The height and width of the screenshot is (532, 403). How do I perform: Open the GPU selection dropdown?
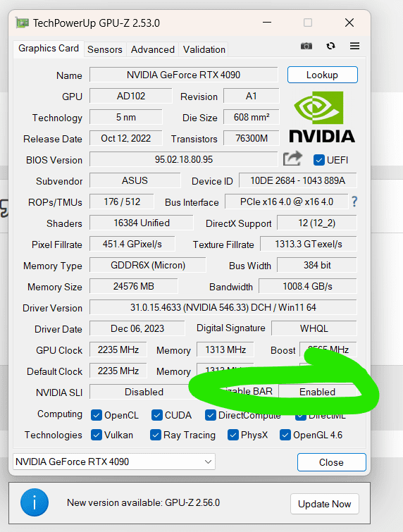click(114, 462)
